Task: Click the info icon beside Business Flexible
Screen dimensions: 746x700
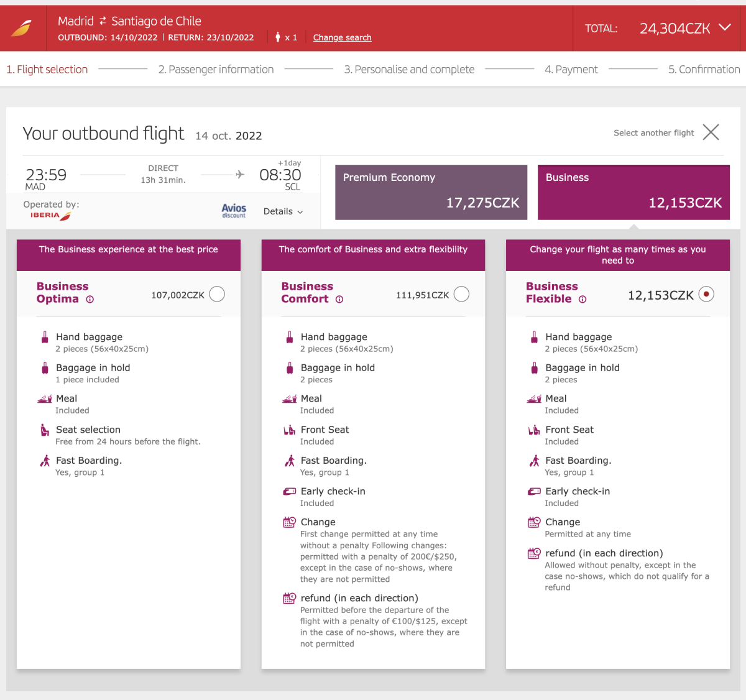Action: click(x=583, y=300)
